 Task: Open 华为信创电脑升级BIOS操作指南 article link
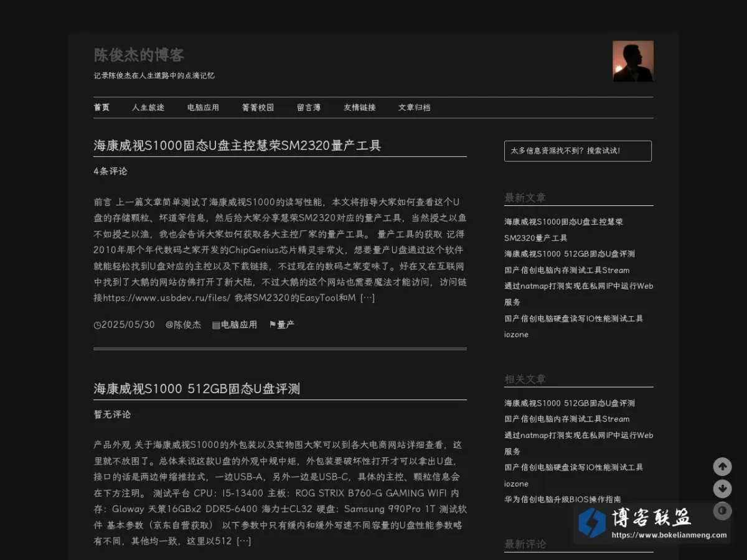[563, 499]
